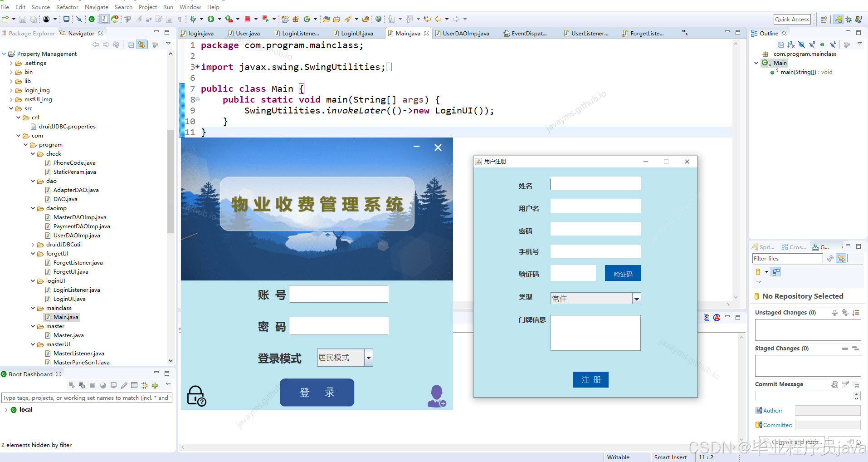Click the 注册 button
The height and width of the screenshot is (462, 868).
tap(590, 379)
